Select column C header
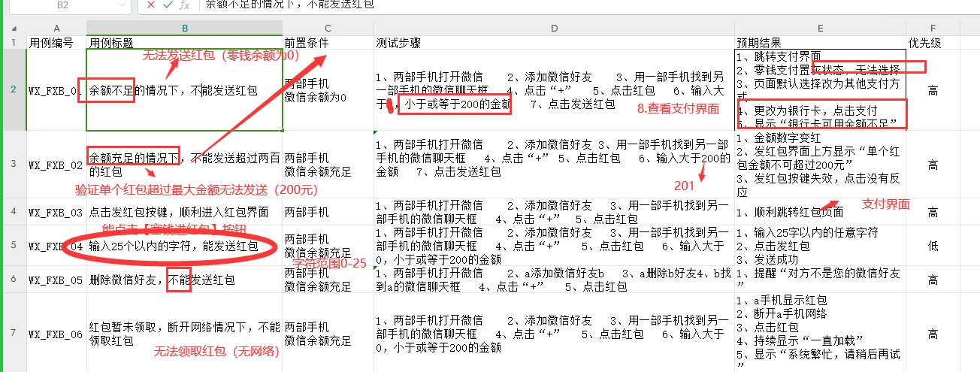The image size is (980, 372). (328, 29)
